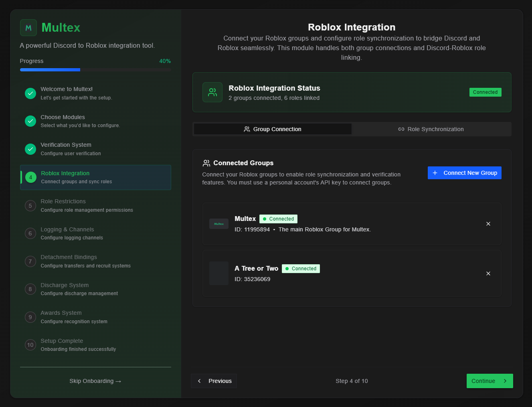Screen dimensions: 532x407
Task: Click the A Tree or Two group thumbnail
Action: point(219,273)
